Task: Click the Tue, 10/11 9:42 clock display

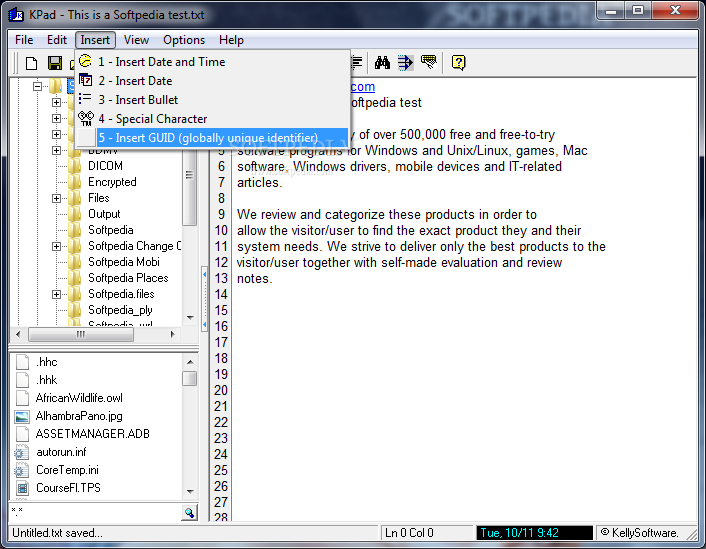Action: (x=534, y=533)
